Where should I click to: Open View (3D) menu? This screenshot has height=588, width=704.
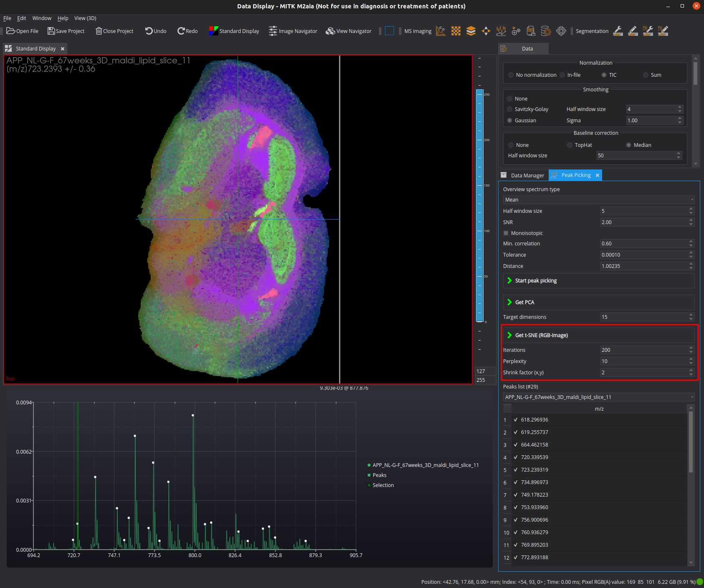(x=85, y=18)
